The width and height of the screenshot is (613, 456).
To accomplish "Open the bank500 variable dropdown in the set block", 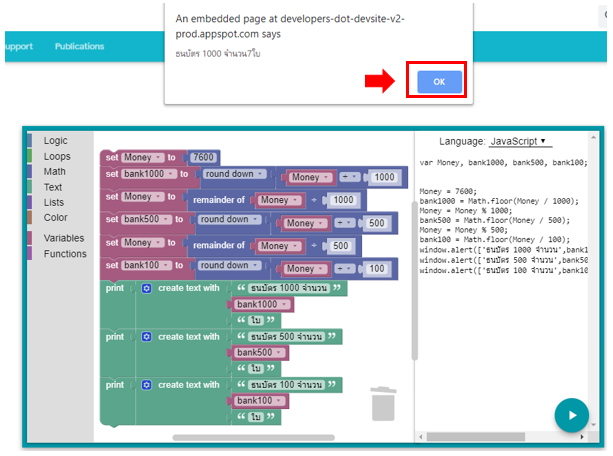I will pos(147,219).
